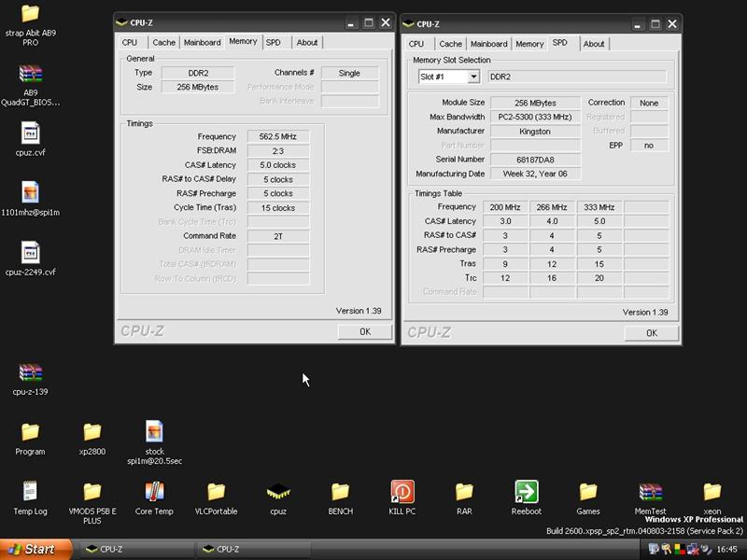Click the Type field showing DDR2
The height and width of the screenshot is (560, 747).
[x=198, y=73]
